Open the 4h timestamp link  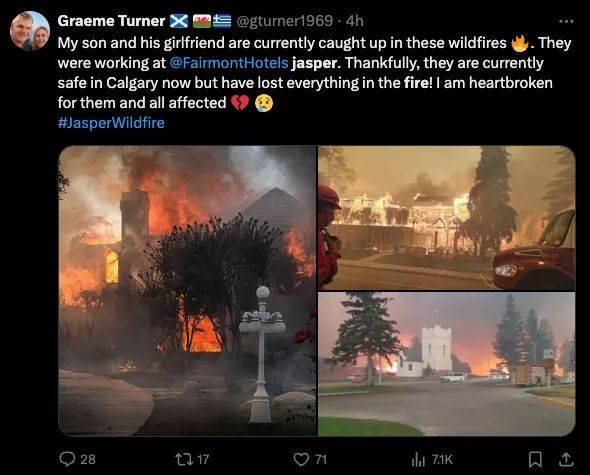(x=354, y=21)
